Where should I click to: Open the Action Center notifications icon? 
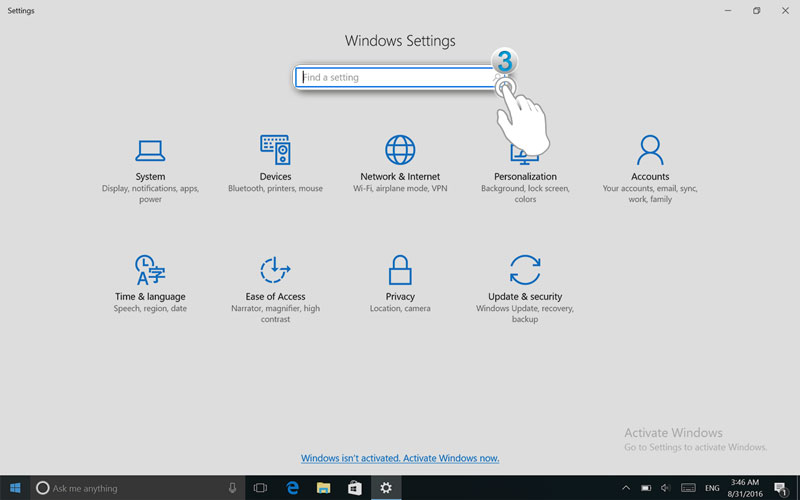781,488
